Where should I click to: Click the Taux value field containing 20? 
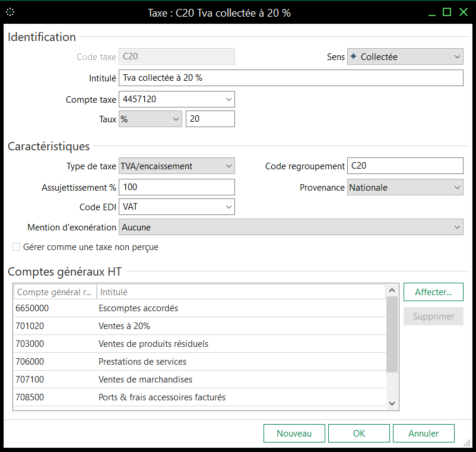pyautogui.click(x=210, y=119)
